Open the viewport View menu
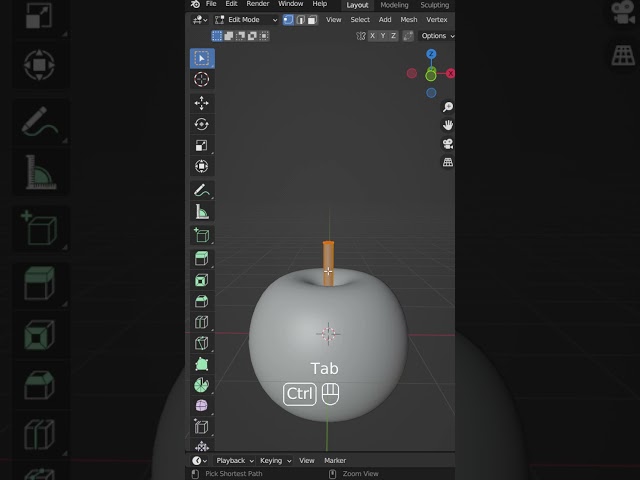Screen dimensions: 640x480 (x=333, y=20)
